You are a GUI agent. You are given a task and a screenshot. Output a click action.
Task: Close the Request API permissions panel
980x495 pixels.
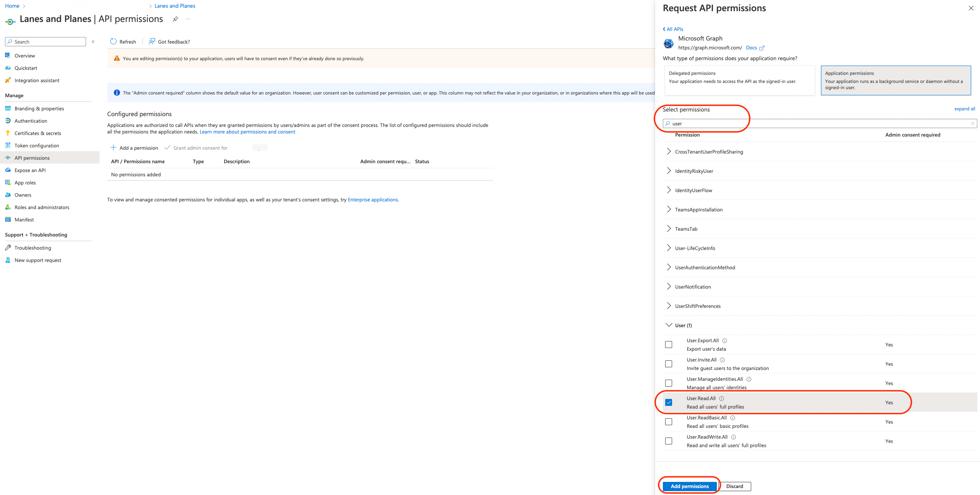coord(971,8)
